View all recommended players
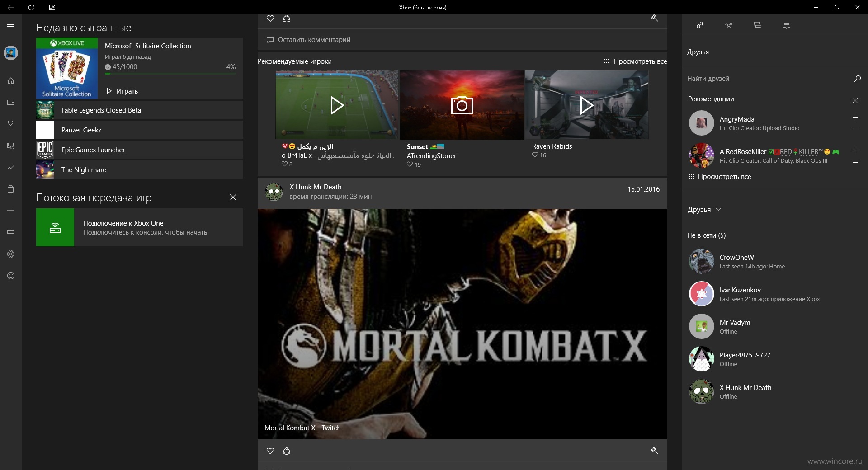The width and height of the screenshot is (868, 470). click(635, 61)
